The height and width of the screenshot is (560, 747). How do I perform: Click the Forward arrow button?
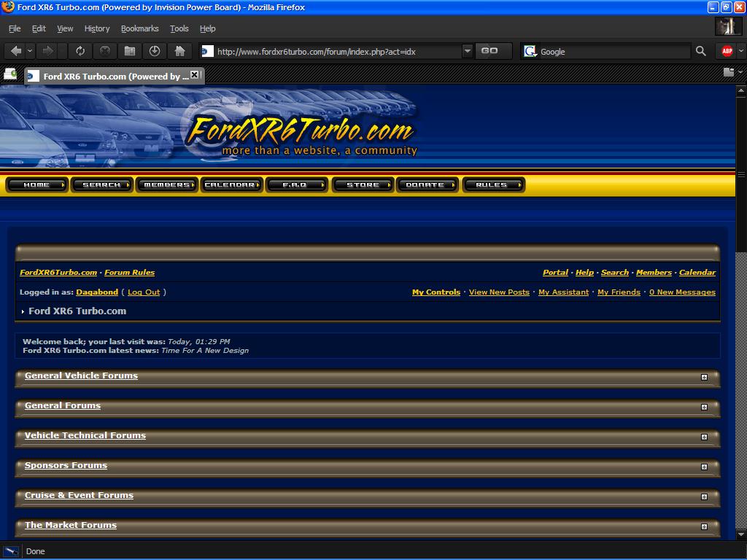click(48, 51)
